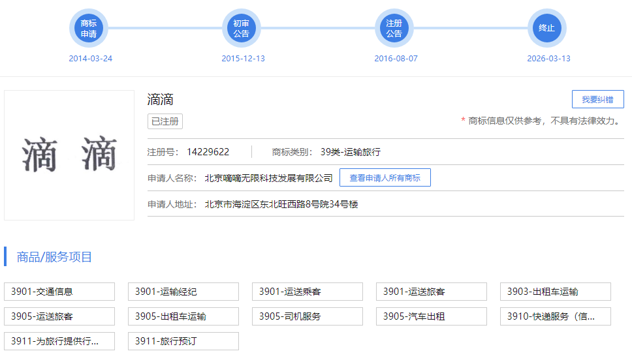Click the 已注册 status tag
The height and width of the screenshot is (364, 632).
[165, 121]
